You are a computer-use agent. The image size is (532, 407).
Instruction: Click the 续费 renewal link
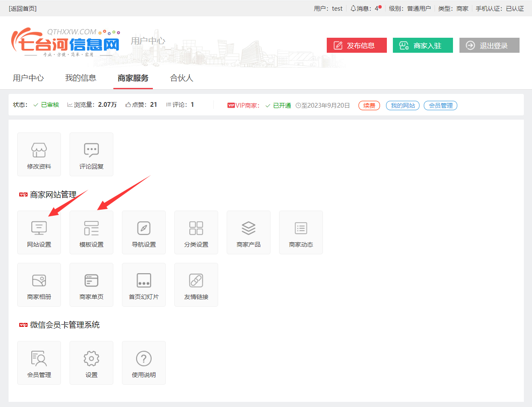click(369, 106)
